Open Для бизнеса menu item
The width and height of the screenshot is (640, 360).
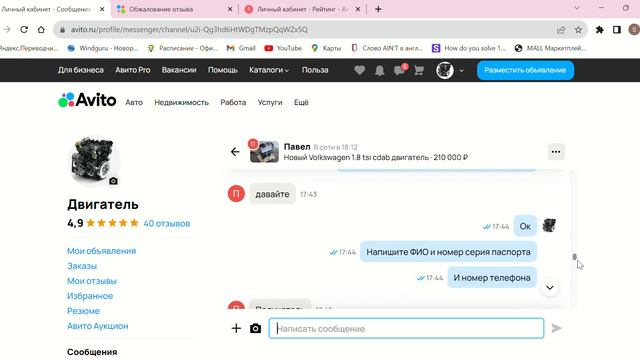point(81,70)
